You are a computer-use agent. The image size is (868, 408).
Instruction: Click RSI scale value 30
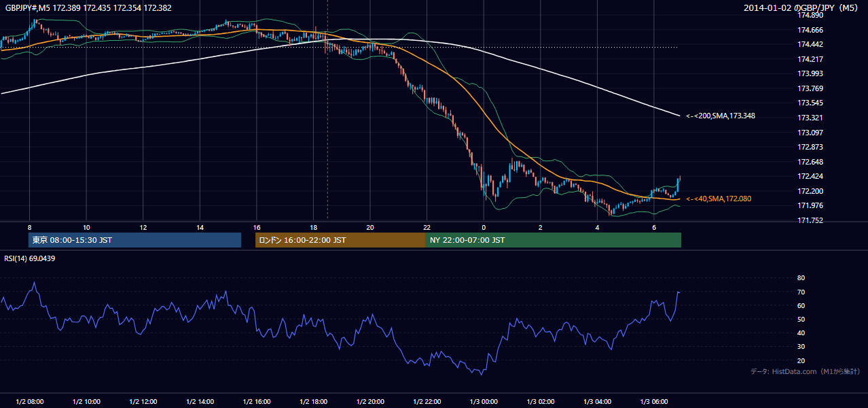801,347
